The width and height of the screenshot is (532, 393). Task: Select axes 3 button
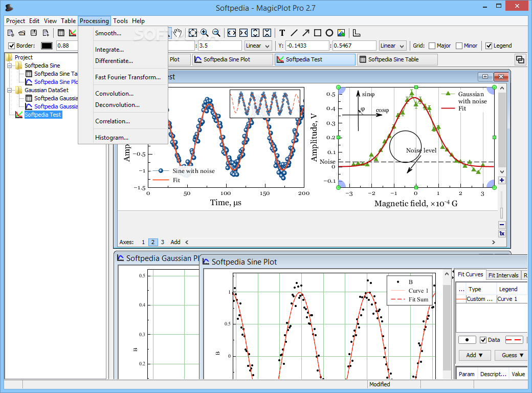pos(163,242)
